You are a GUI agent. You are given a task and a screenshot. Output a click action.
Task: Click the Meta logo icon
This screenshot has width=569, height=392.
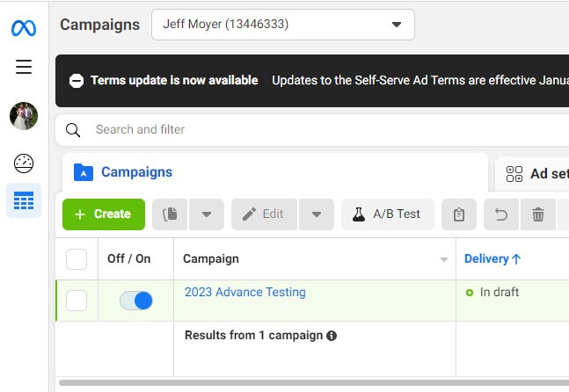coord(24,28)
